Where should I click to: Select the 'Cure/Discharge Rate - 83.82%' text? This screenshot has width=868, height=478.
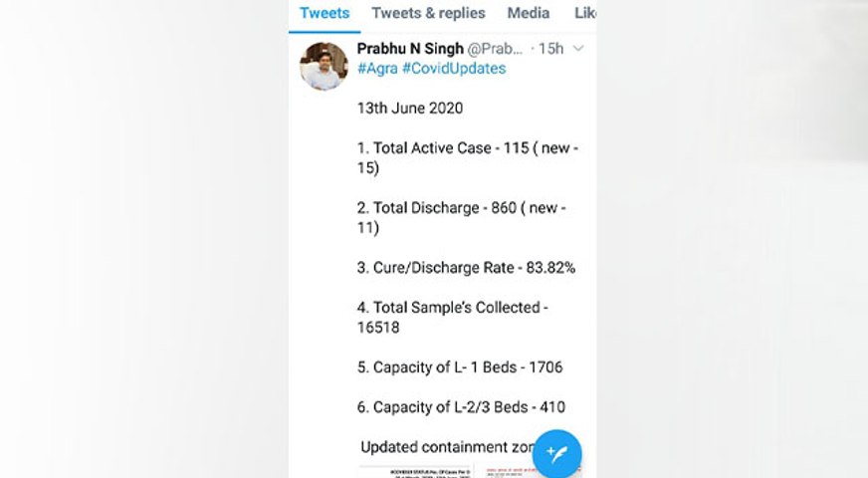point(466,268)
